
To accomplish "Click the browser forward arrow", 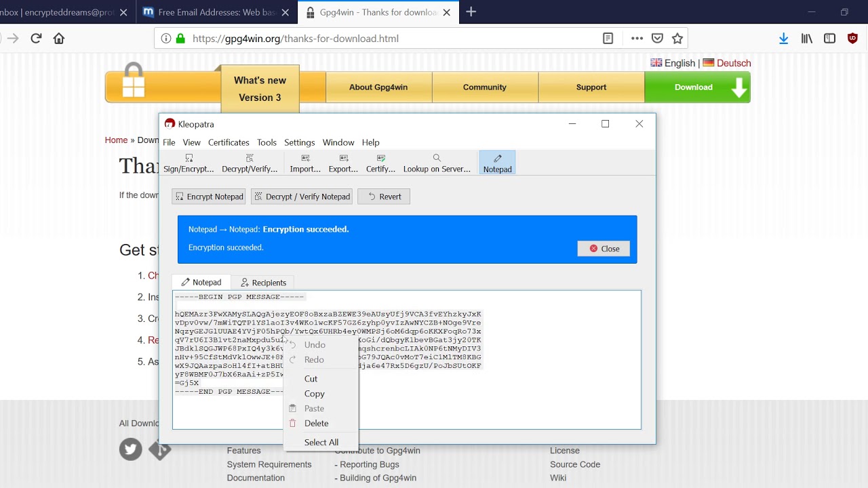I will (13, 39).
